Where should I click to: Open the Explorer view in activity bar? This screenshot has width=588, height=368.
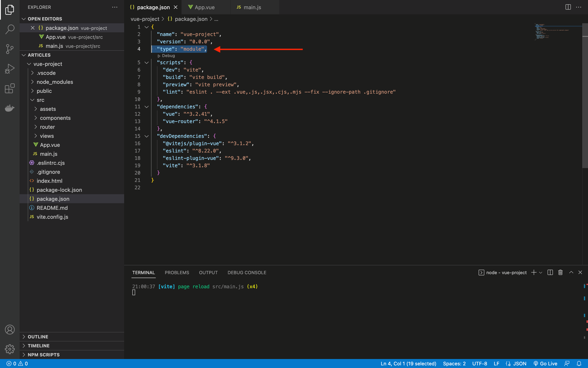click(x=10, y=10)
